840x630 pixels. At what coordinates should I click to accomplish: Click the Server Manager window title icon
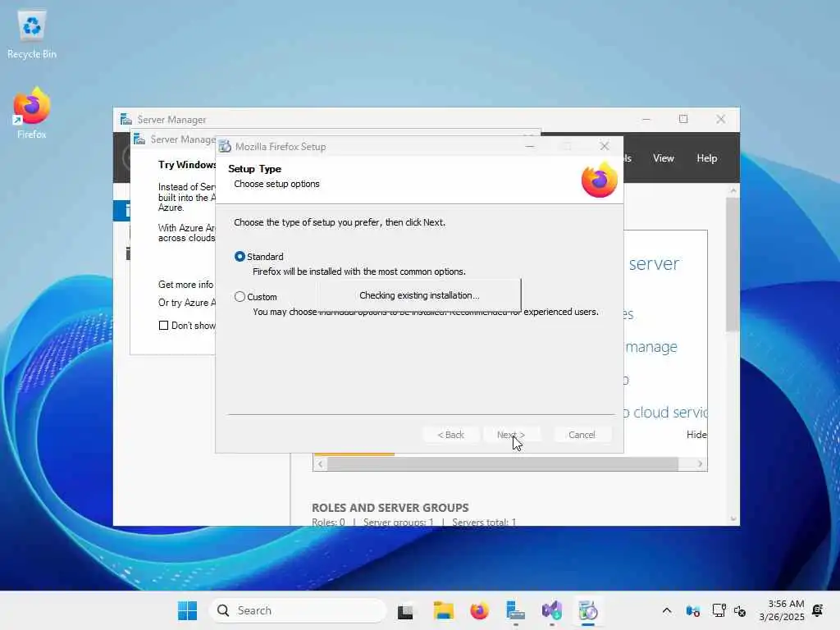126,119
